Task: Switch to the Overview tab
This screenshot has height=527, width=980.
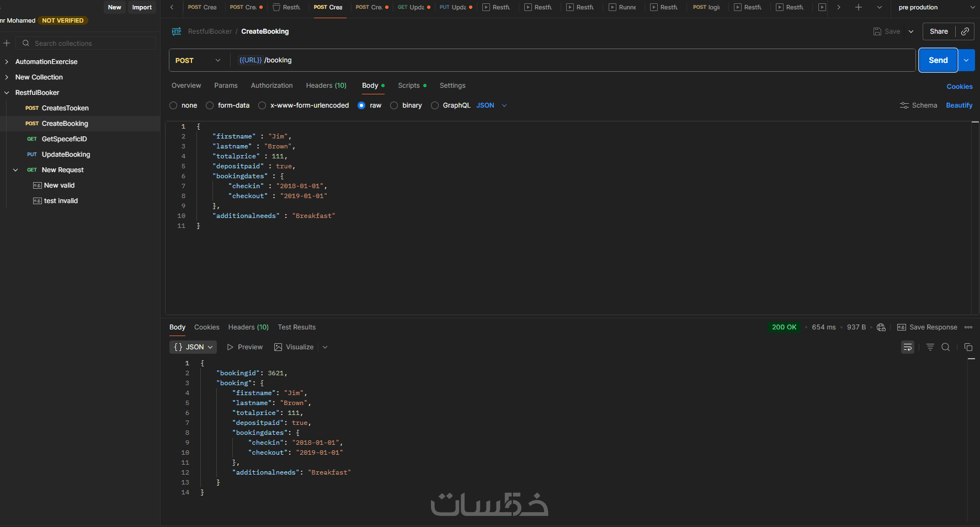Action: 187,86
